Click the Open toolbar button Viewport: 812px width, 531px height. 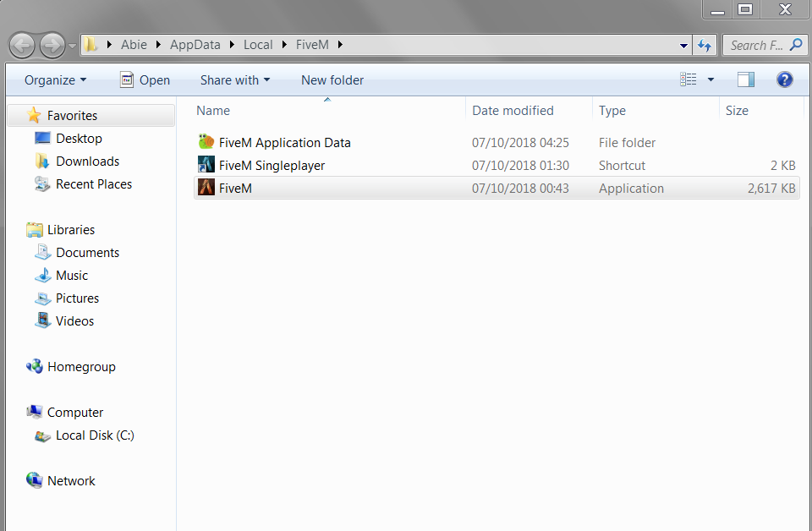pyautogui.click(x=145, y=80)
